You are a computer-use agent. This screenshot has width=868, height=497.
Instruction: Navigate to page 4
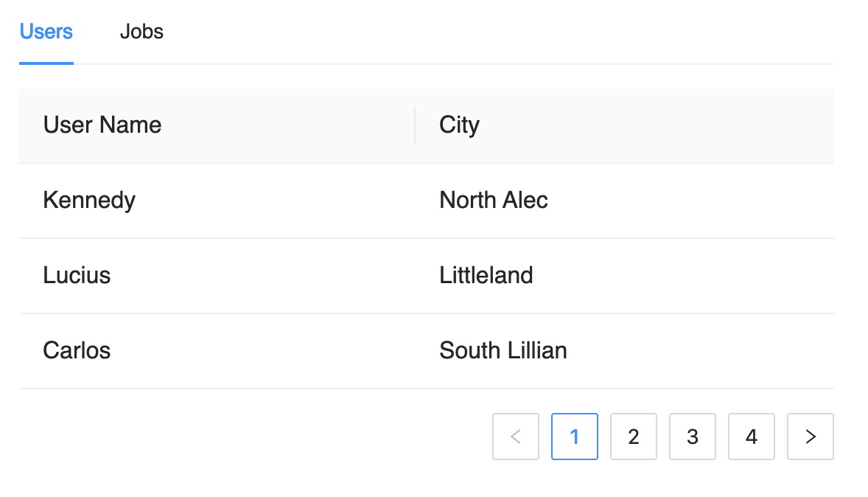click(x=752, y=437)
